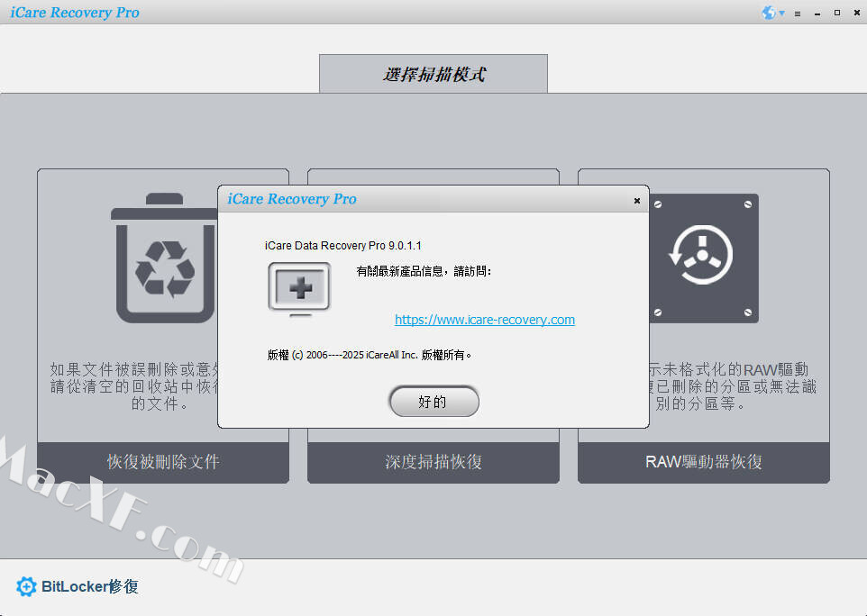Click the monitor plus icon in dialog
The image size is (867, 616).
tap(299, 288)
